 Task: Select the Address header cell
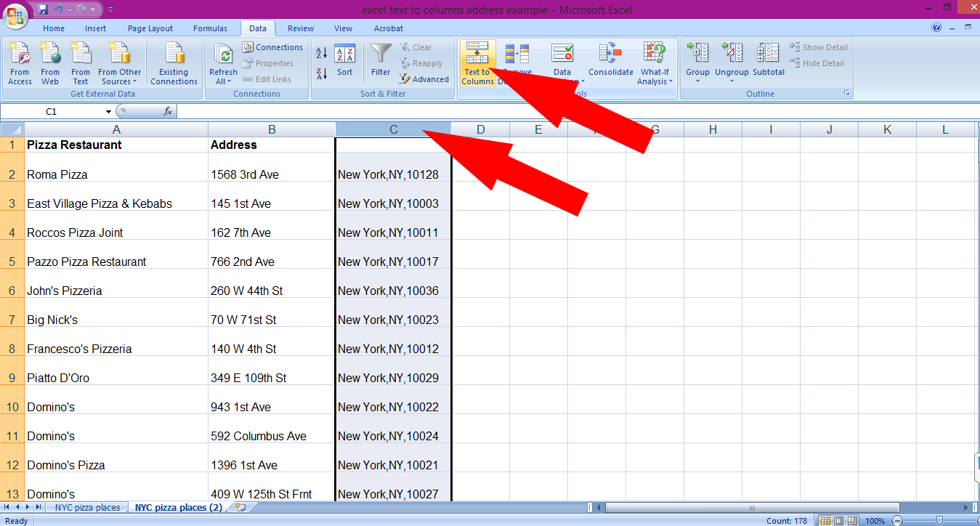pos(272,145)
